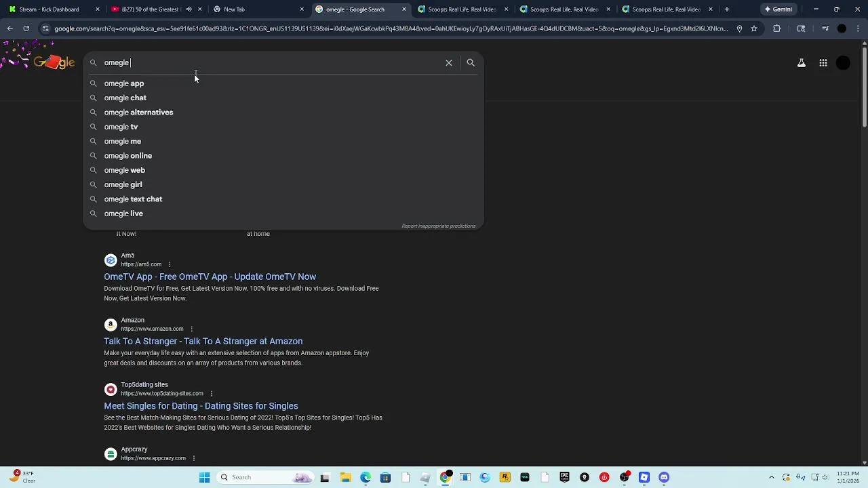Click in the Google search input field

pos(271,62)
